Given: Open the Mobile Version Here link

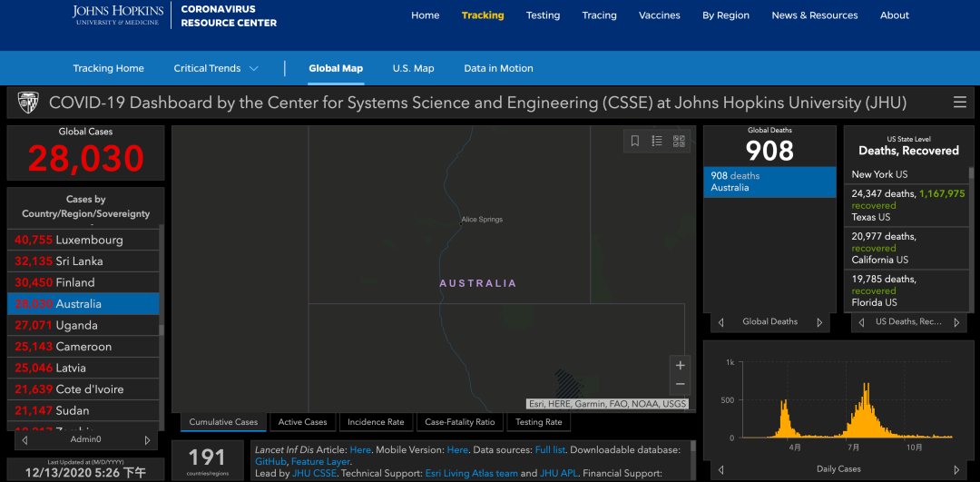Looking at the screenshot, I should 457,449.
